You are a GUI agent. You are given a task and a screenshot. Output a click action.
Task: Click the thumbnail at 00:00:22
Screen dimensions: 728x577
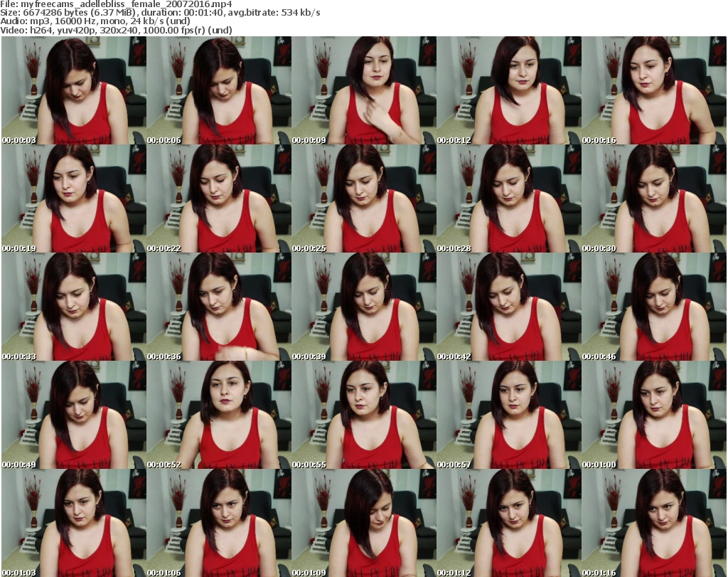pyautogui.click(x=219, y=198)
